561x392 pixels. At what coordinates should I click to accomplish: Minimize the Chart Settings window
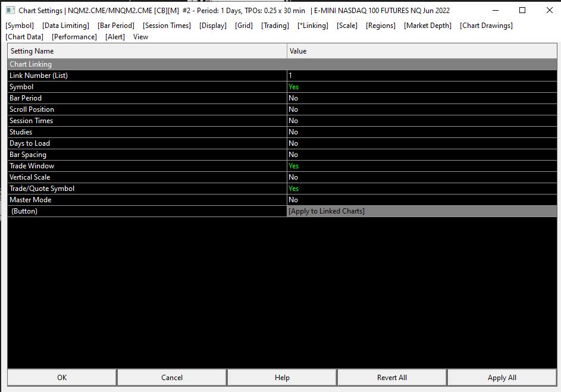coord(496,10)
